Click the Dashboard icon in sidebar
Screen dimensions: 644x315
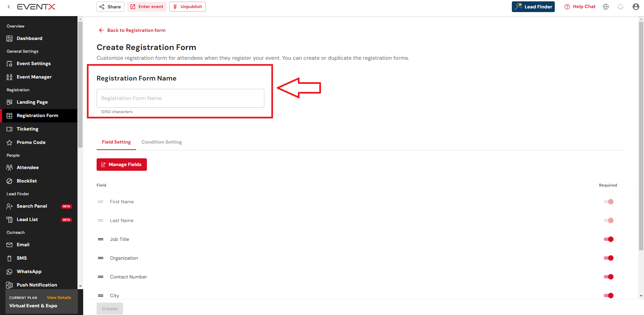(x=9, y=39)
